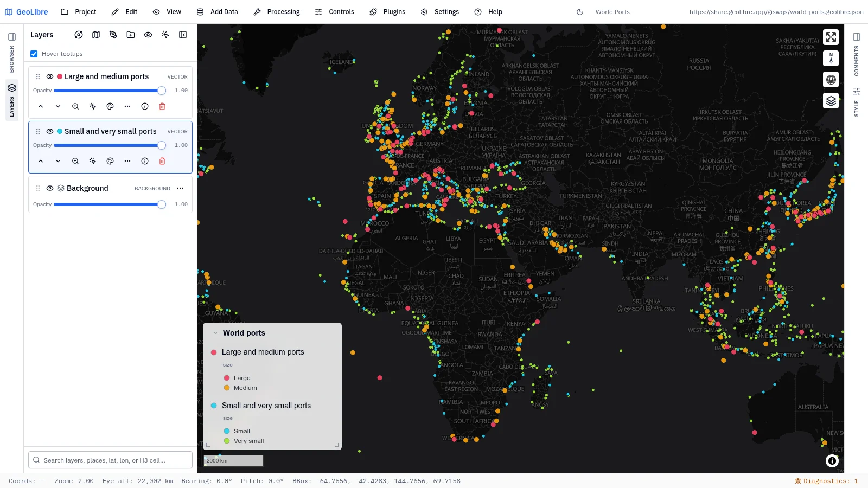Open the Diagnostics: 1 indicator
Image resolution: width=868 pixels, height=488 pixels.
click(826, 481)
